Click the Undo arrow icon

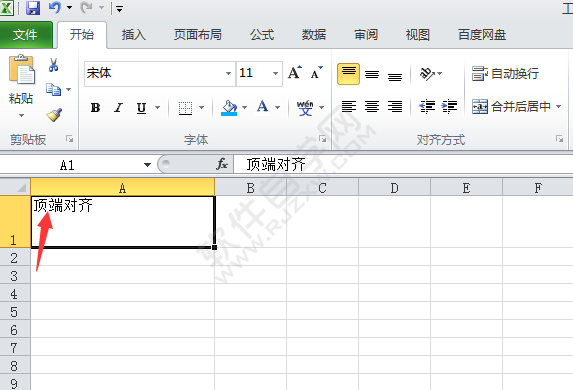pyautogui.click(x=55, y=8)
